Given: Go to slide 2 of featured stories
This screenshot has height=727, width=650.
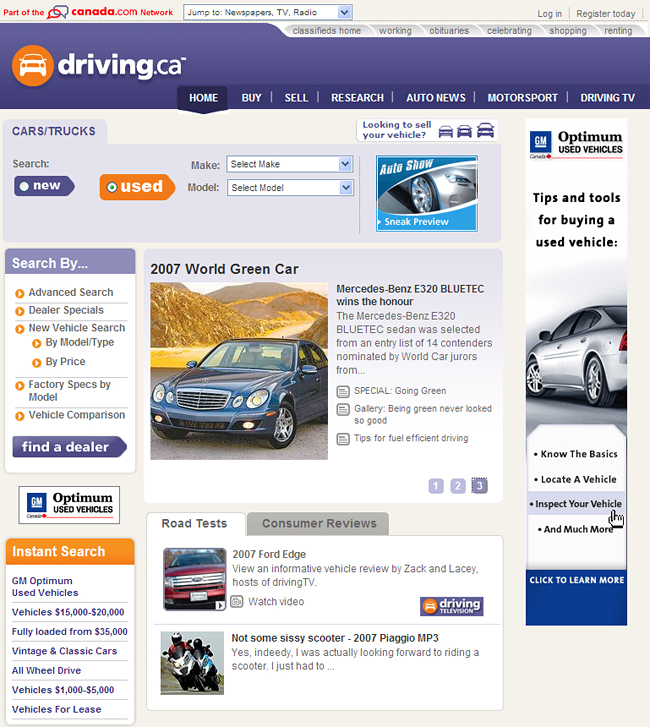Looking at the screenshot, I should tap(457, 486).
